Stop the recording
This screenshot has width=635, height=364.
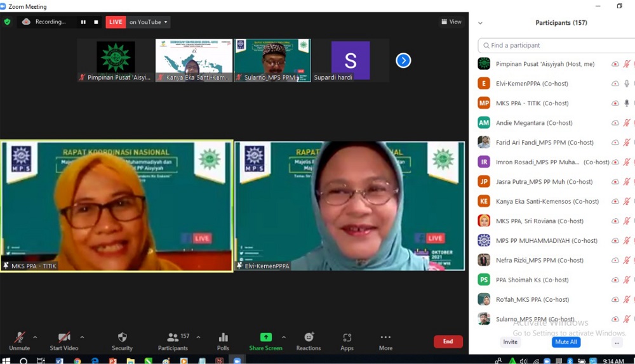pos(96,22)
